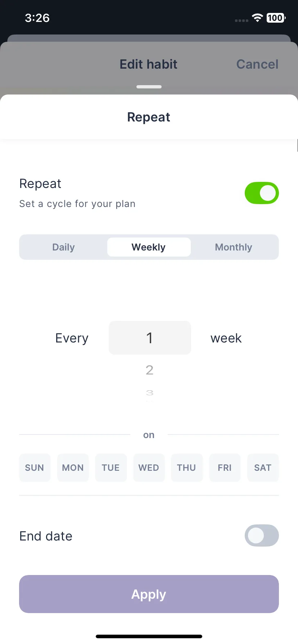Toggle the THU day chip

point(186,468)
